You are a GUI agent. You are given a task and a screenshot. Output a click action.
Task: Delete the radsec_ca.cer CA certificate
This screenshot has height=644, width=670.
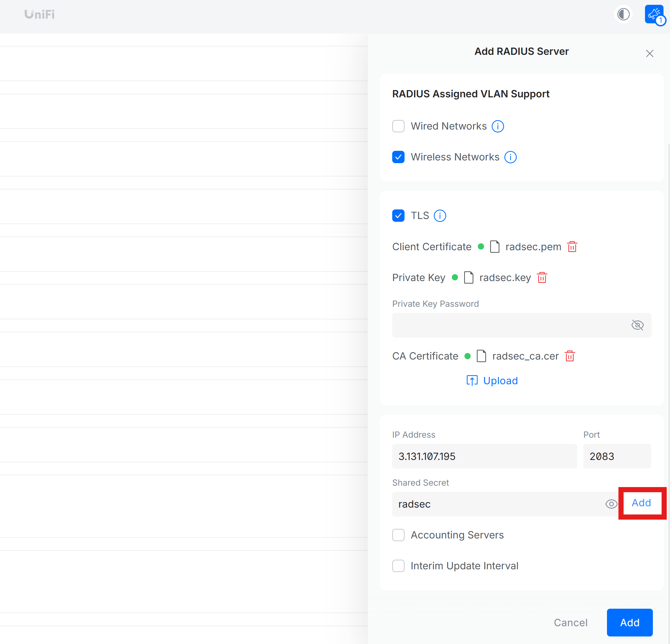click(x=570, y=356)
